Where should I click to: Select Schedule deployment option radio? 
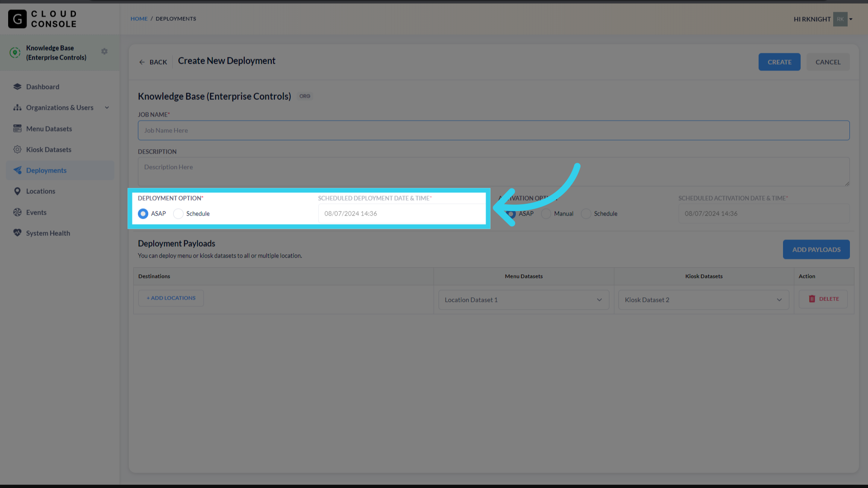[x=178, y=213]
